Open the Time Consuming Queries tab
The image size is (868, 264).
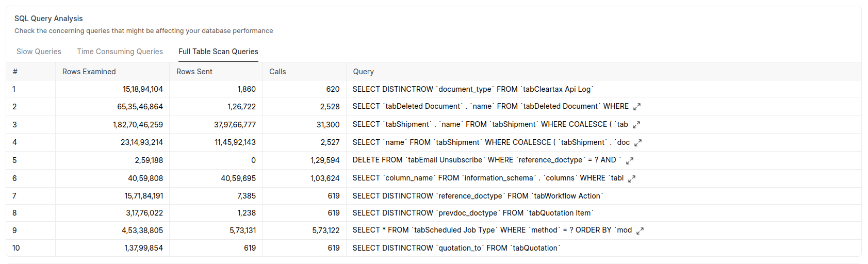pyautogui.click(x=120, y=52)
